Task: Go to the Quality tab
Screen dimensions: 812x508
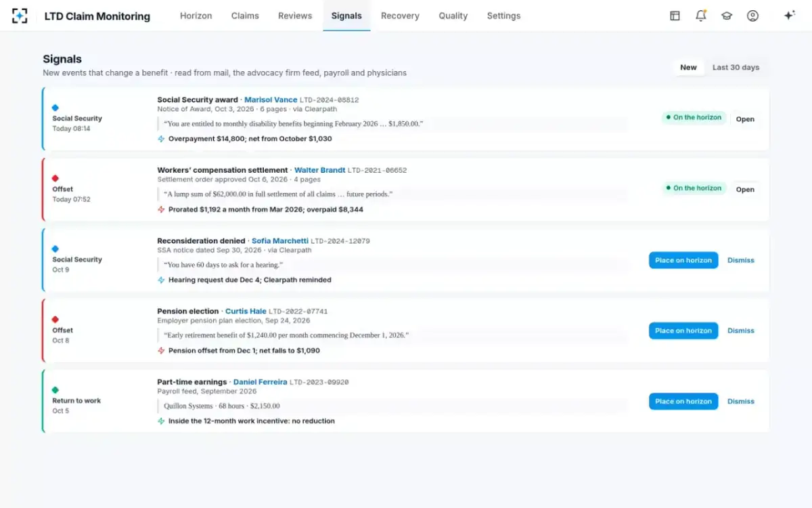Action: (x=453, y=16)
